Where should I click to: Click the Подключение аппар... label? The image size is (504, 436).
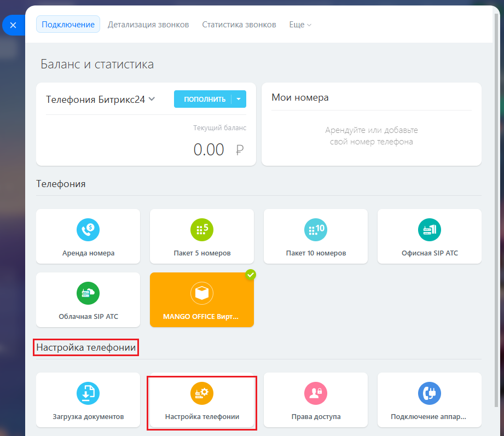[428, 417]
